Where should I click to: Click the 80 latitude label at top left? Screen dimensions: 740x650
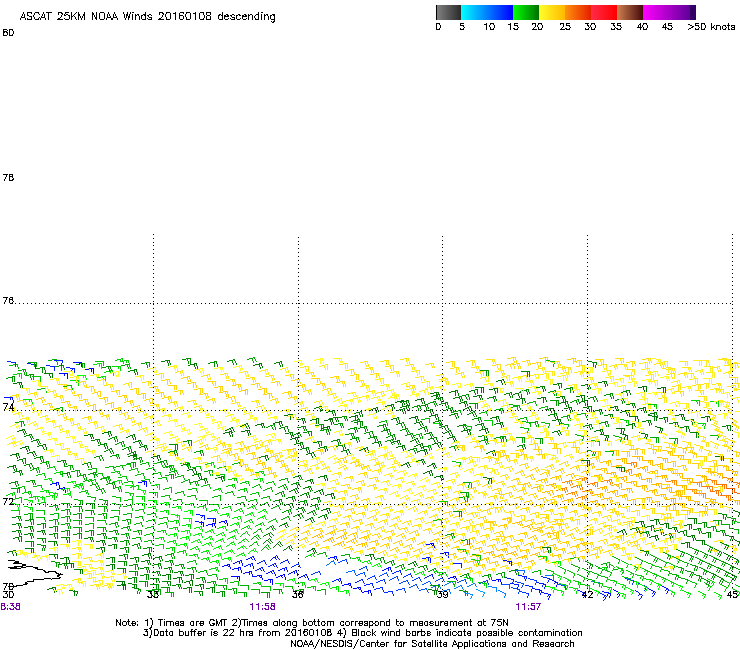8,33
